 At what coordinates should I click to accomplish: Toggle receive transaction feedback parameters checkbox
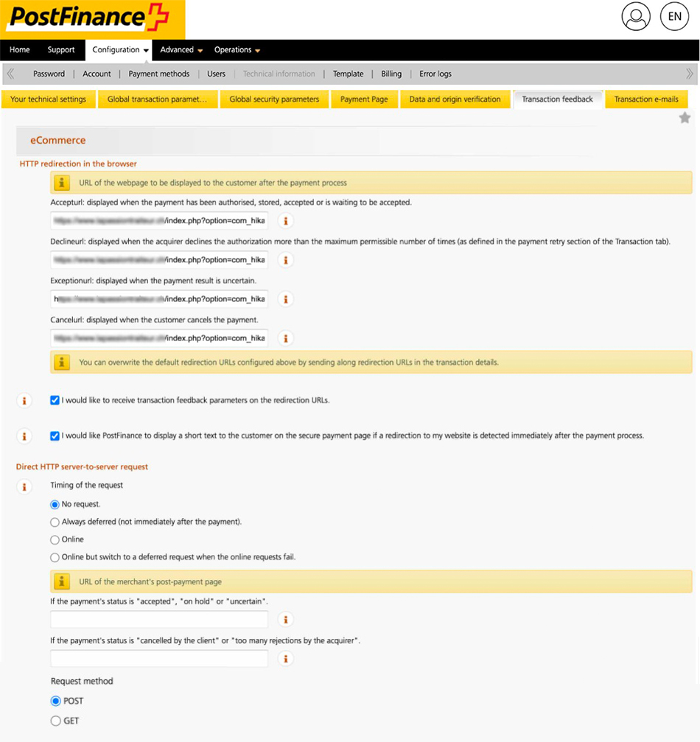click(x=55, y=400)
